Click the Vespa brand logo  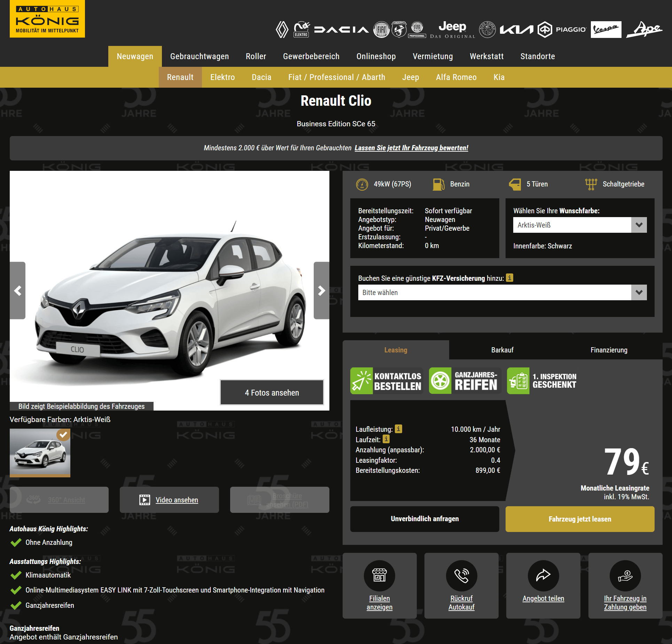[x=606, y=30]
